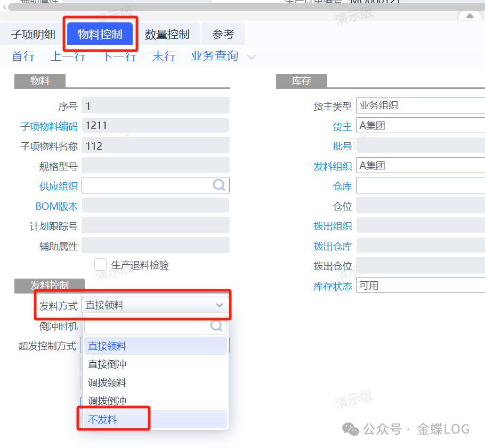The height and width of the screenshot is (448, 485).
Task: Click the 子项物料编码 label link
Action: click(48, 126)
